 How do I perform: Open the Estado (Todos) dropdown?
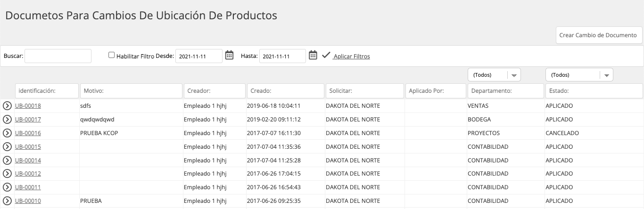point(579,75)
